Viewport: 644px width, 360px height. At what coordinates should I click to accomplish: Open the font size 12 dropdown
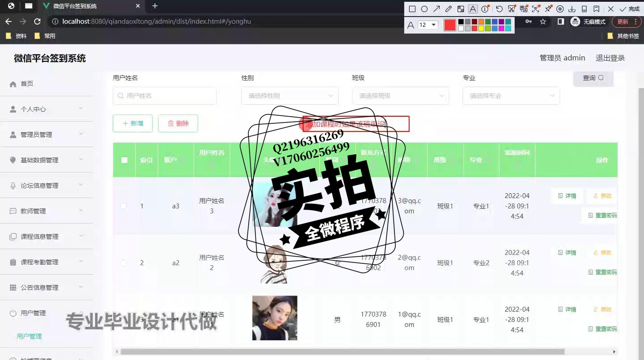coord(428,25)
